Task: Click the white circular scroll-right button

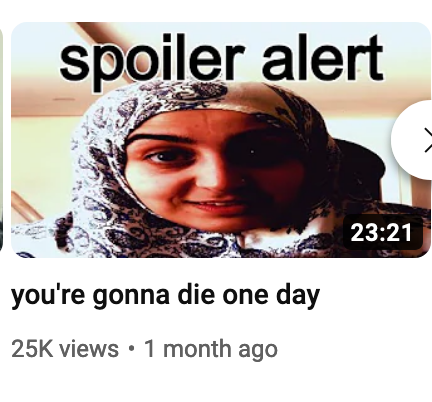Action: [x=412, y=140]
